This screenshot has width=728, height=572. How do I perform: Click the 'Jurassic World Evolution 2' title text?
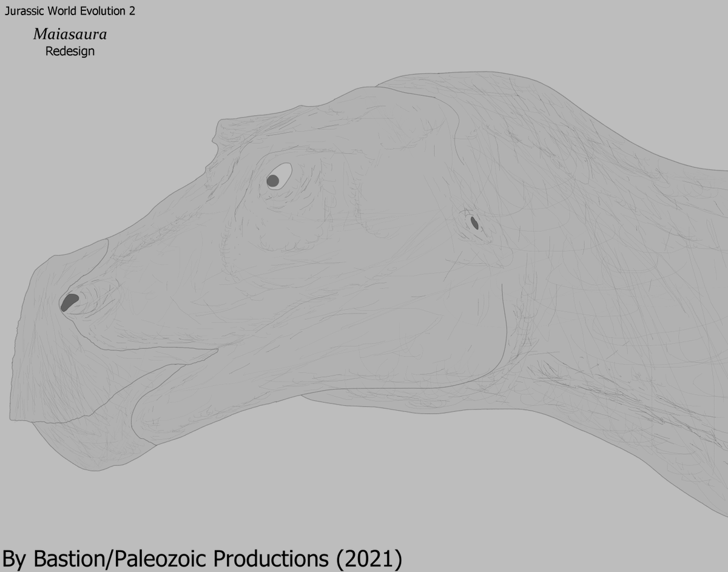click(70, 12)
